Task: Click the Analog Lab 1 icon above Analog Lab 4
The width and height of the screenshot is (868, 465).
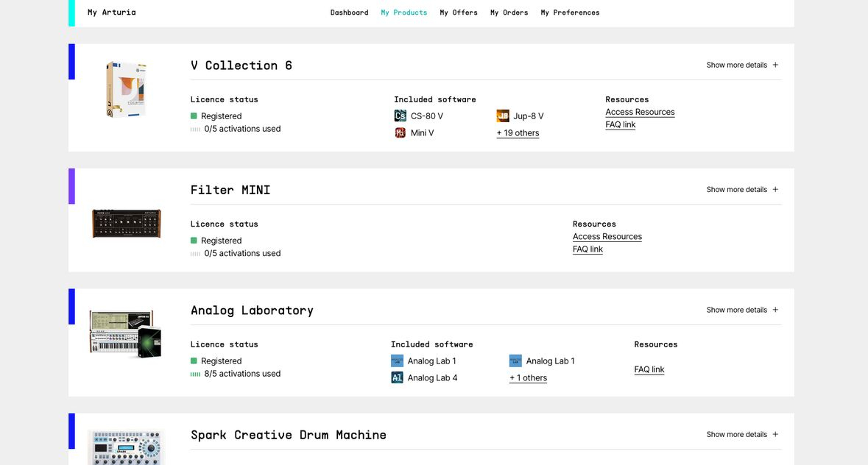Action: [397, 361]
